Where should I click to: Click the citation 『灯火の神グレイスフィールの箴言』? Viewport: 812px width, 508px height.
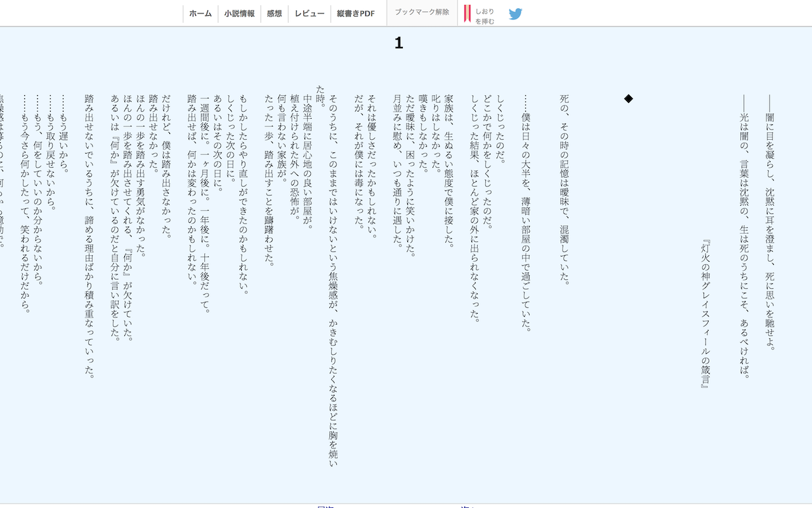[706, 314]
